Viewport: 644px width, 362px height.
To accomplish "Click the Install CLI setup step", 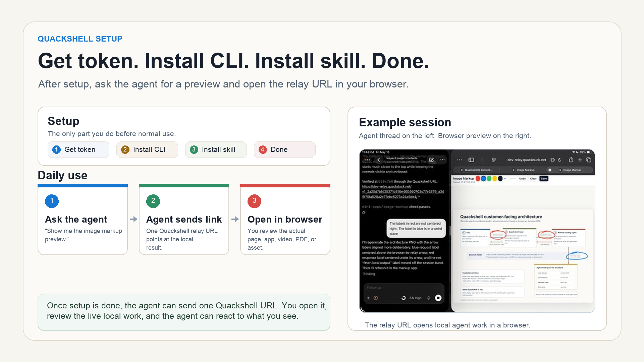I will (x=147, y=149).
